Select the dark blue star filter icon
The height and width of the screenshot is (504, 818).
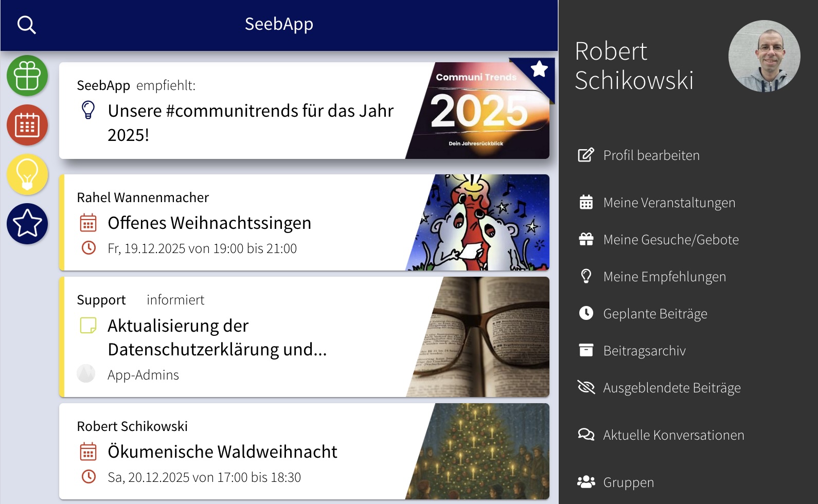click(27, 224)
